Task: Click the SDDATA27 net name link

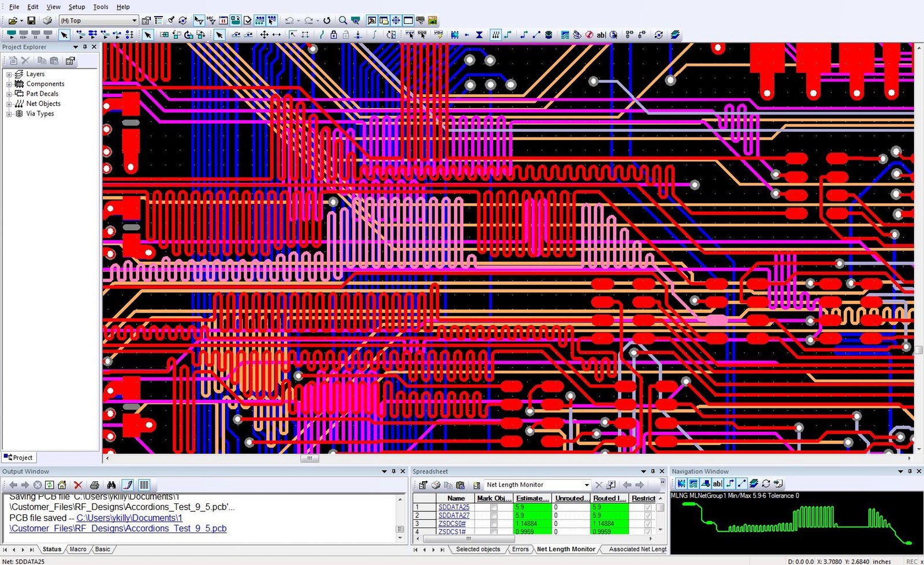Action: (x=454, y=515)
